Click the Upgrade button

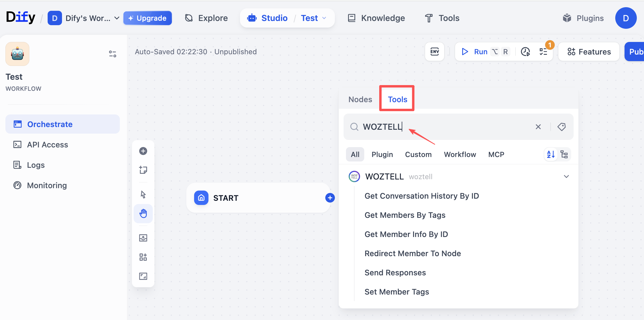click(x=147, y=18)
